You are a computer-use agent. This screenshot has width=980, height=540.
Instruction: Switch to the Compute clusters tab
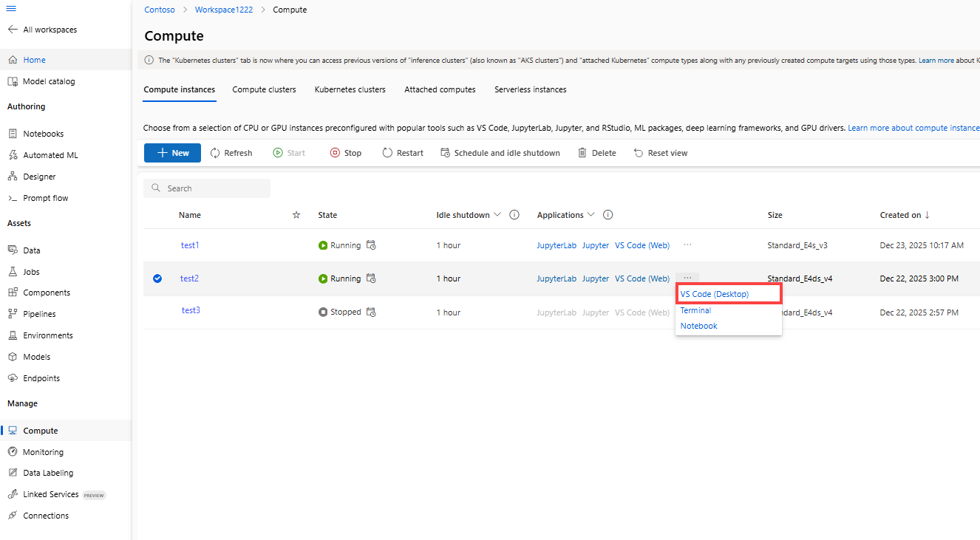tap(264, 89)
